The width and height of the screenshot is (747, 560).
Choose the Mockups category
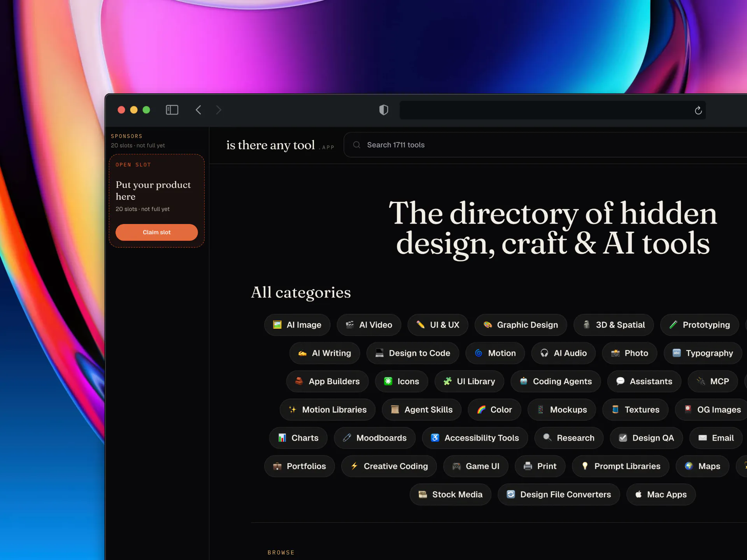[x=562, y=409]
